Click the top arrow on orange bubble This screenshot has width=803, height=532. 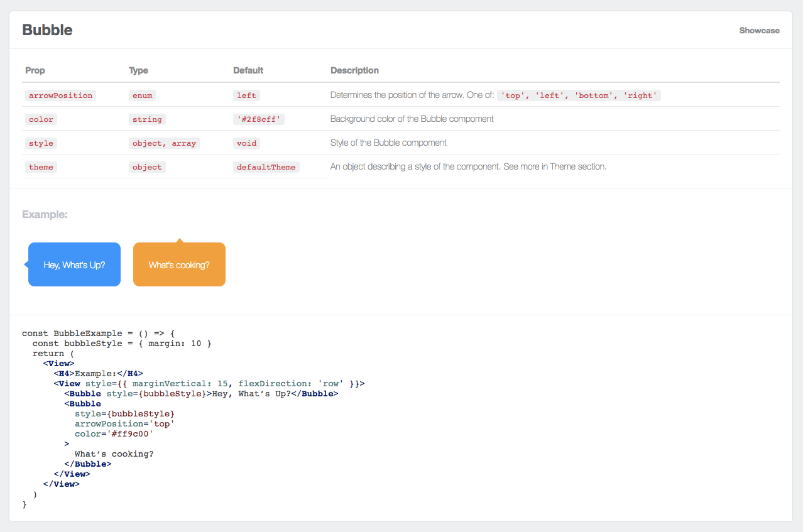[179, 241]
